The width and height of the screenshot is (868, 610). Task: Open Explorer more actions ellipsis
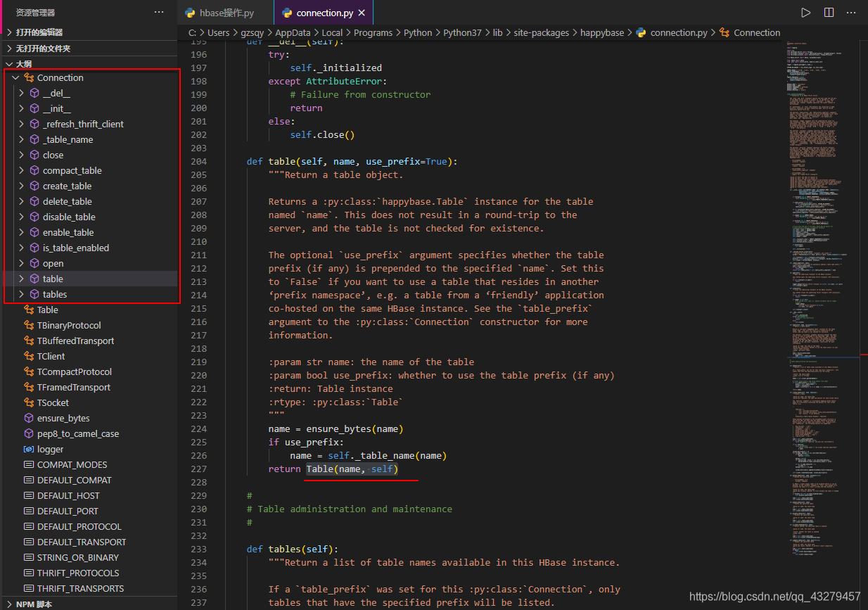pos(159,12)
